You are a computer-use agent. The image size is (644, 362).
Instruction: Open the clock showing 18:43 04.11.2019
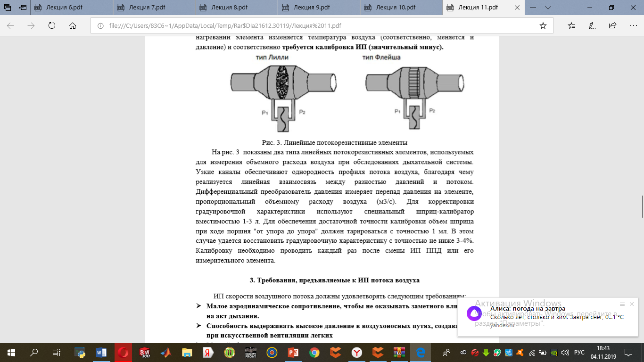(603, 352)
